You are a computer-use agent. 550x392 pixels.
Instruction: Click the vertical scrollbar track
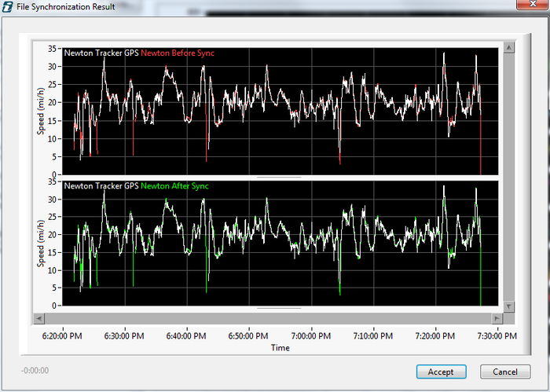tap(509, 177)
